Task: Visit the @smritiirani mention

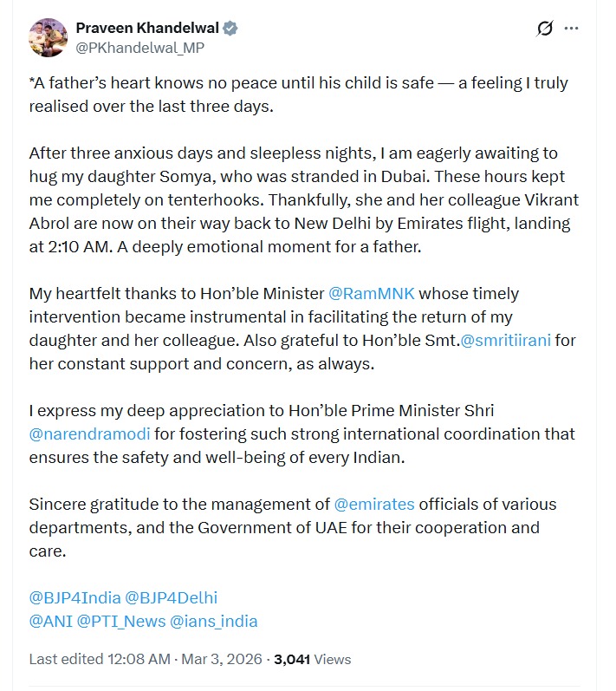Action: click(505, 340)
